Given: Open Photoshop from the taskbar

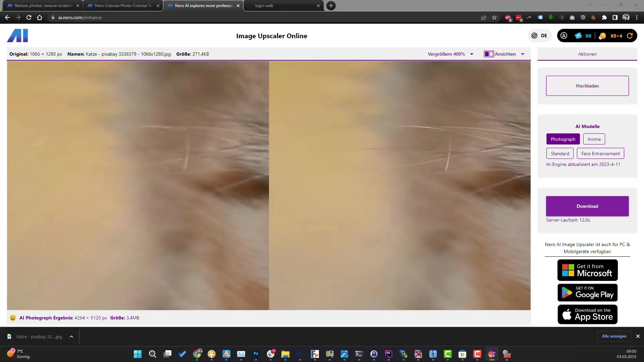Looking at the screenshot, I should click(256, 354).
